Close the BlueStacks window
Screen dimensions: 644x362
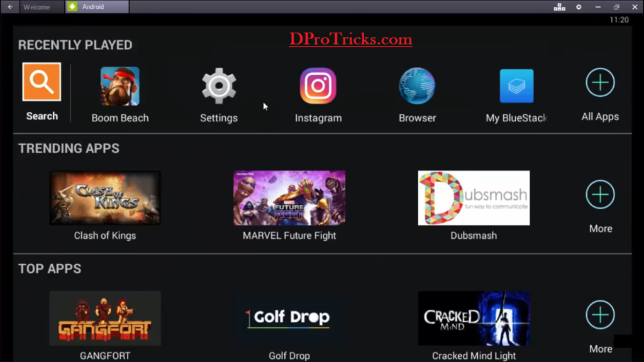635,7
